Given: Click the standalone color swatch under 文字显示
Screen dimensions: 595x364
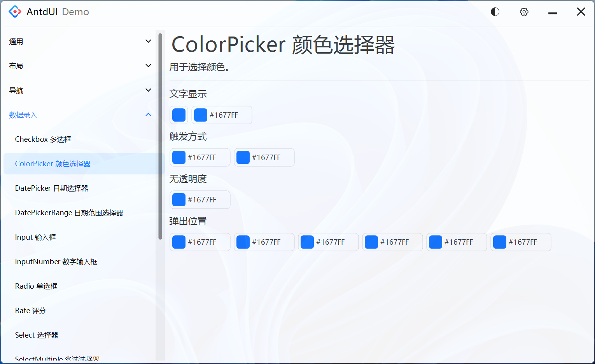Looking at the screenshot, I should tap(178, 115).
